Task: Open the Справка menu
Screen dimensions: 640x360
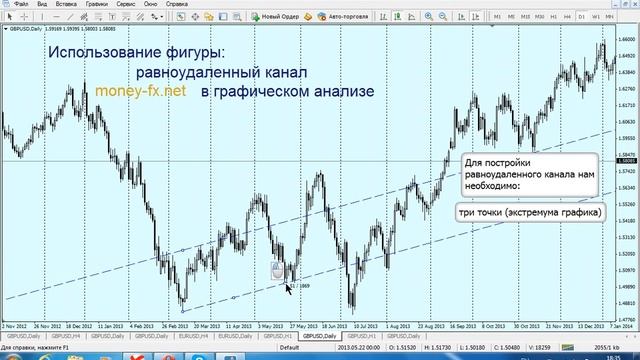Action: point(177,4)
